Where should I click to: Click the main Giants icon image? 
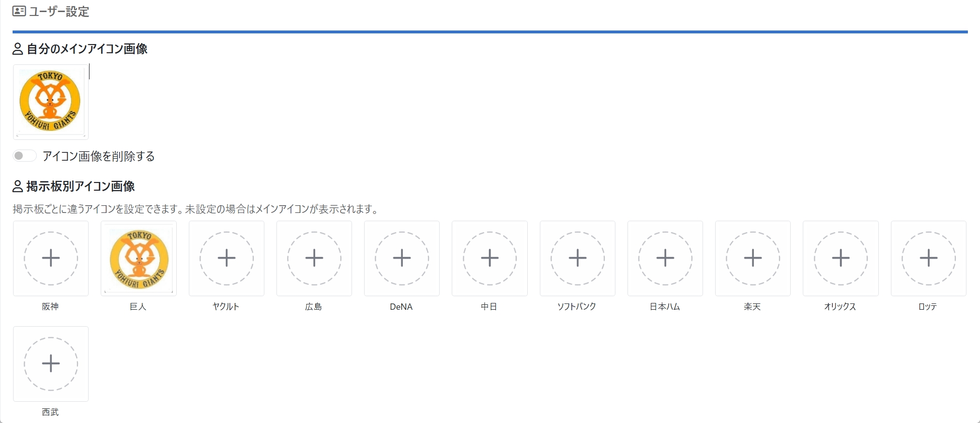click(x=50, y=102)
